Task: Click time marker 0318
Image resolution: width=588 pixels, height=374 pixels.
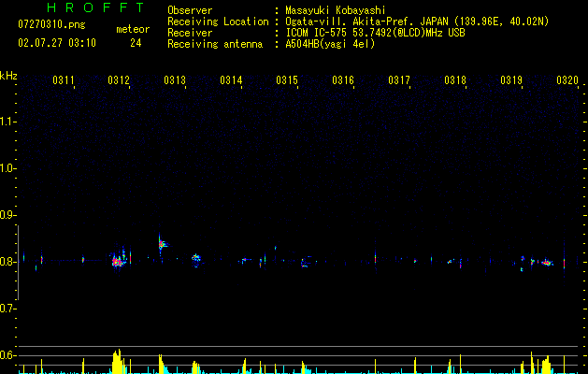Action: (x=455, y=80)
